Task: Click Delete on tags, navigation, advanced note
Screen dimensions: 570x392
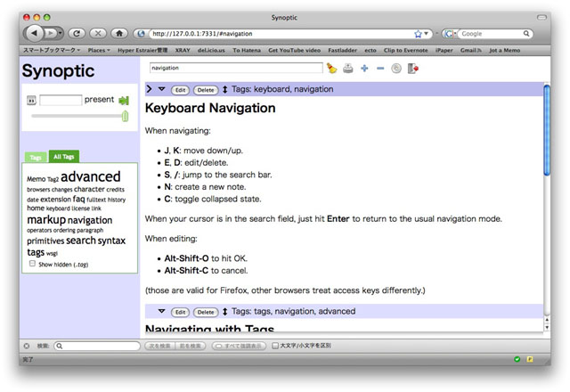Action: 206,312
